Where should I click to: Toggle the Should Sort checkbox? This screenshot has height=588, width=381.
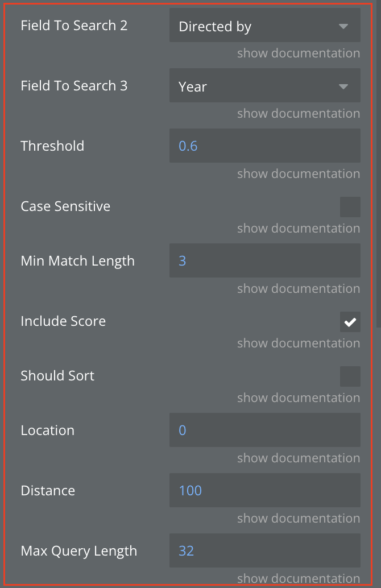(x=350, y=376)
